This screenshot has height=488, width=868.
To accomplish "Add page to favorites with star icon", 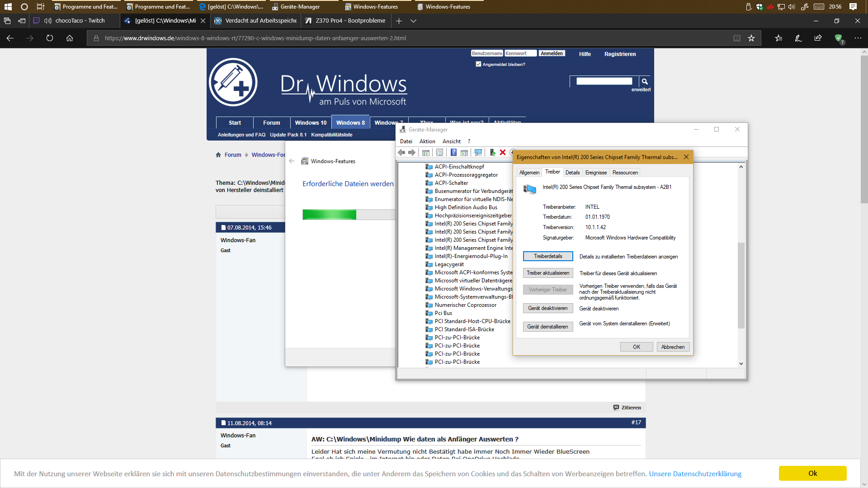I will (x=751, y=38).
